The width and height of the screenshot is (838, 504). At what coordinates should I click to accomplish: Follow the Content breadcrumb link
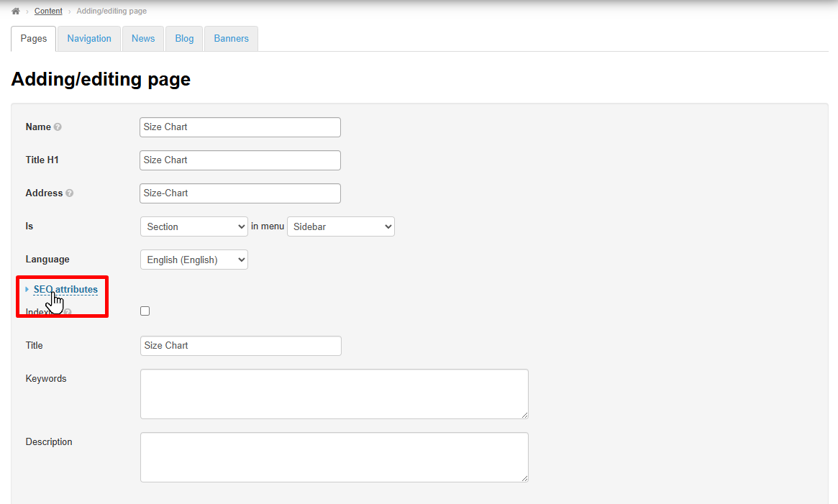48,11
